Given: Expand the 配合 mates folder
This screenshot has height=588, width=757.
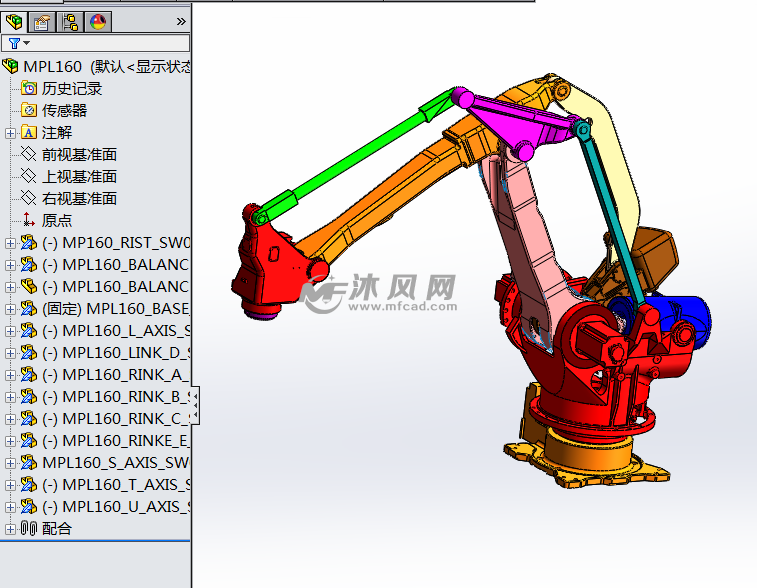Looking at the screenshot, I should (10, 529).
